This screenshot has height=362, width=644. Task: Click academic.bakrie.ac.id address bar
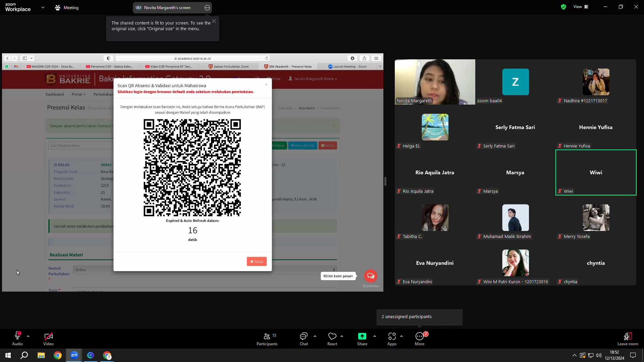(193, 58)
